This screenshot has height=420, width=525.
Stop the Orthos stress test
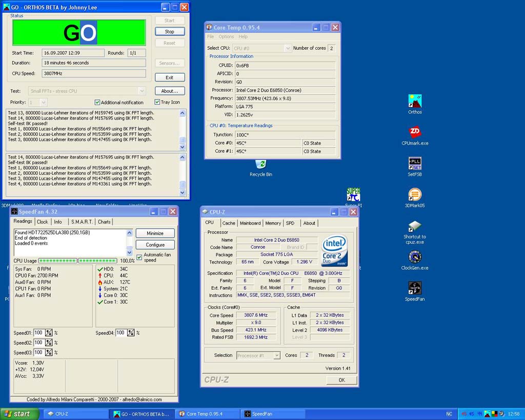[x=170, y=31]
